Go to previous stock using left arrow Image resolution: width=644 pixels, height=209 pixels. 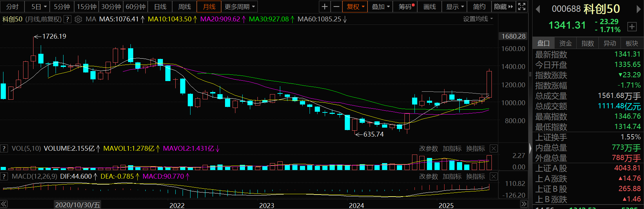538,9
